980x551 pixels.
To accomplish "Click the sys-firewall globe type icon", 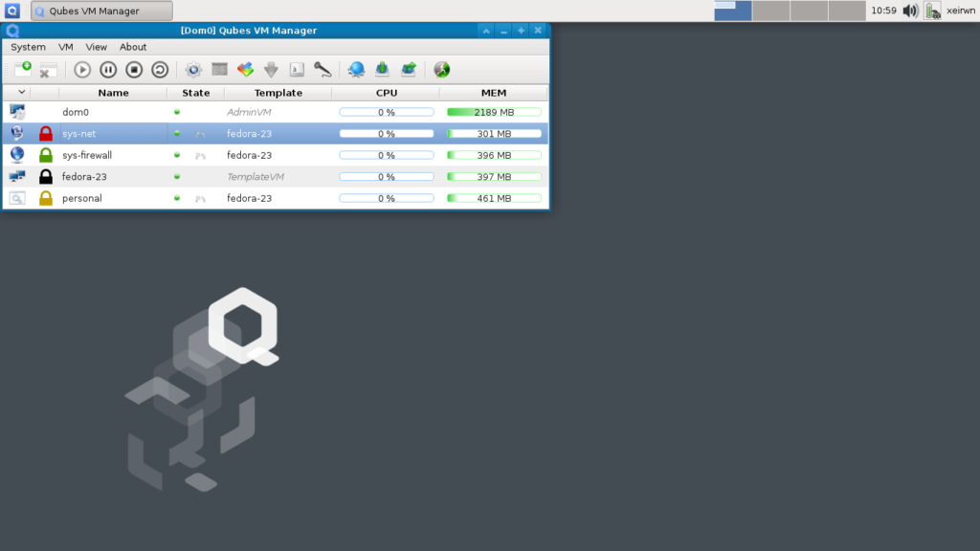I will (x=17, y=154).
